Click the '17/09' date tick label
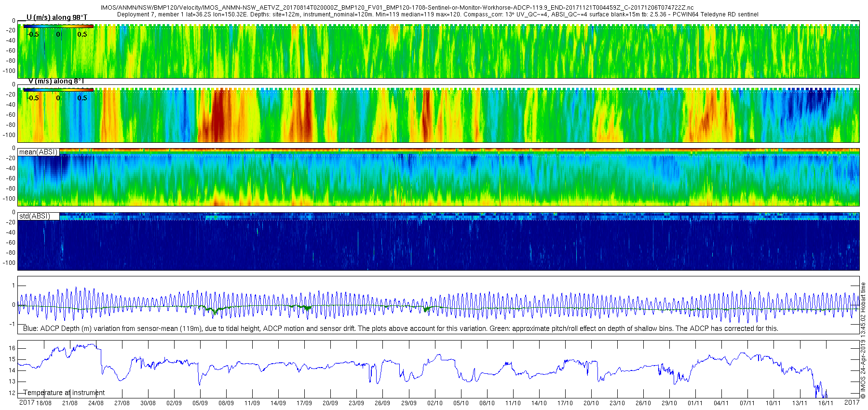The width and height of the screenshot is (868, 410). coord(304,403)
